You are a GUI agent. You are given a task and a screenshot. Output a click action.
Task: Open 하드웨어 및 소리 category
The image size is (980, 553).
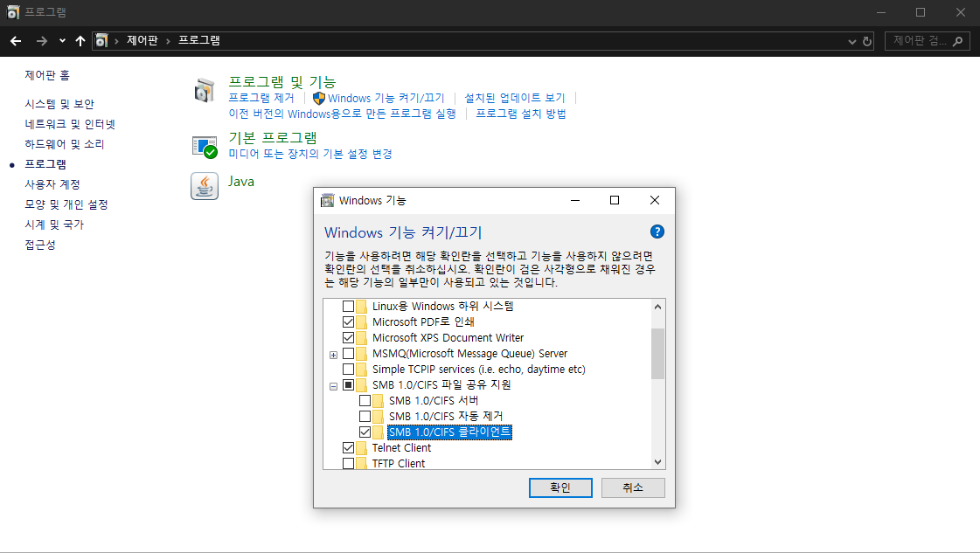pos(65,144)
